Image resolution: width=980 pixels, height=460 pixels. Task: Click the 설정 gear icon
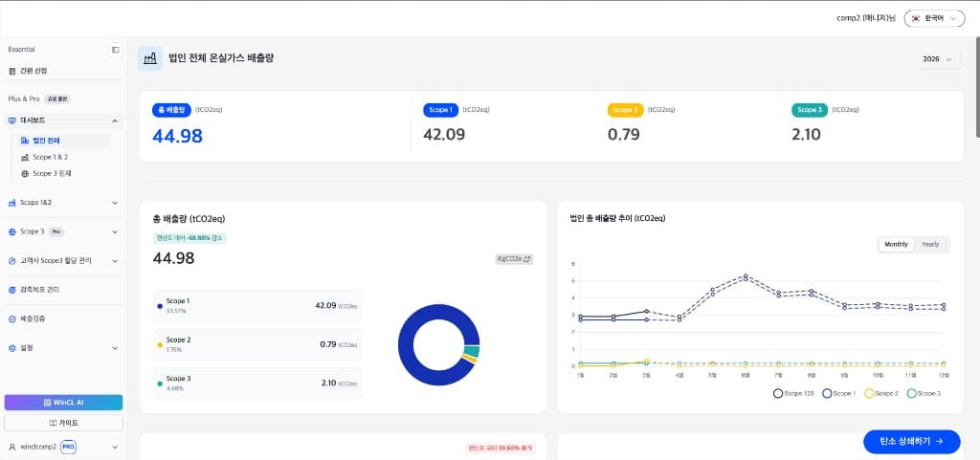pyautogui.click(x=12, y=348)
